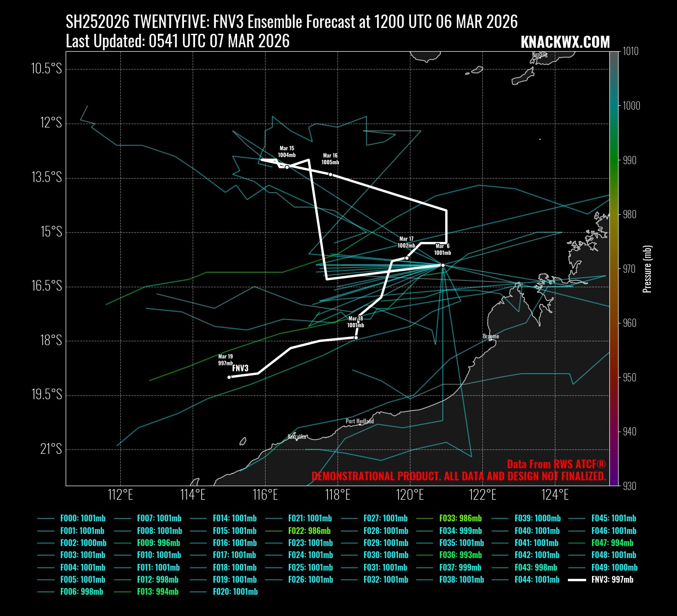Click the FNV3: 997mb legend entry

pyautogui.click(x=612, y=579)
